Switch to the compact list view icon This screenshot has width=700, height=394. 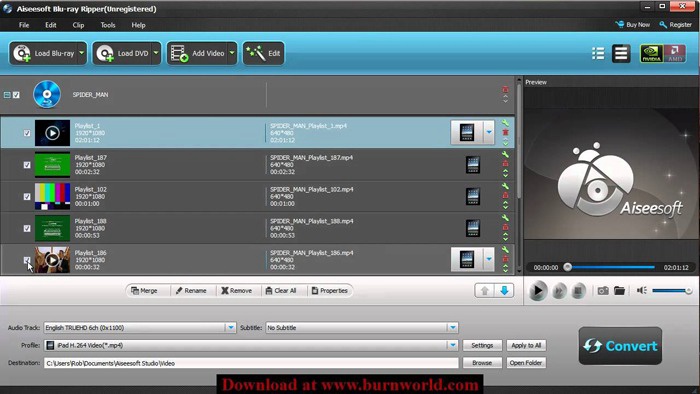tap(598, 54)
